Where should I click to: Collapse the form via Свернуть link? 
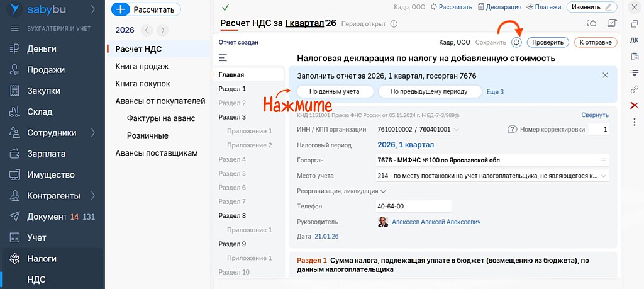click(x=594, y=115)
